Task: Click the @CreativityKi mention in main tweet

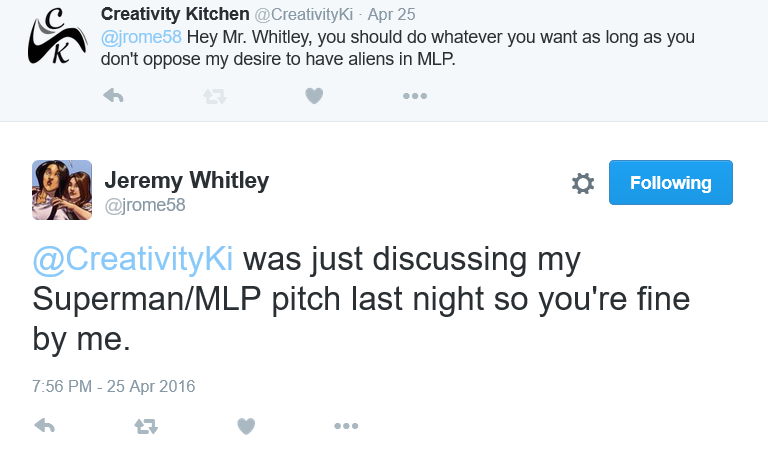Action: tap(133, 258)
